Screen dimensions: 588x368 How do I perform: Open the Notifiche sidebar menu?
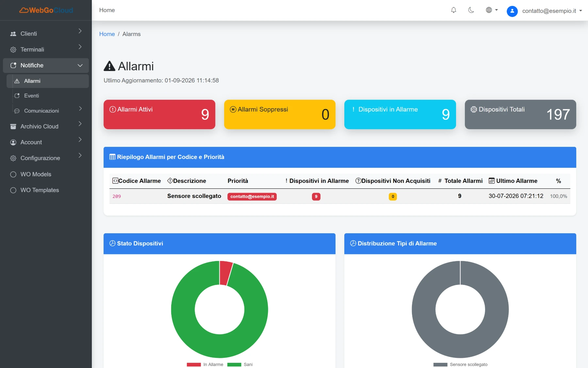[46, 65]
